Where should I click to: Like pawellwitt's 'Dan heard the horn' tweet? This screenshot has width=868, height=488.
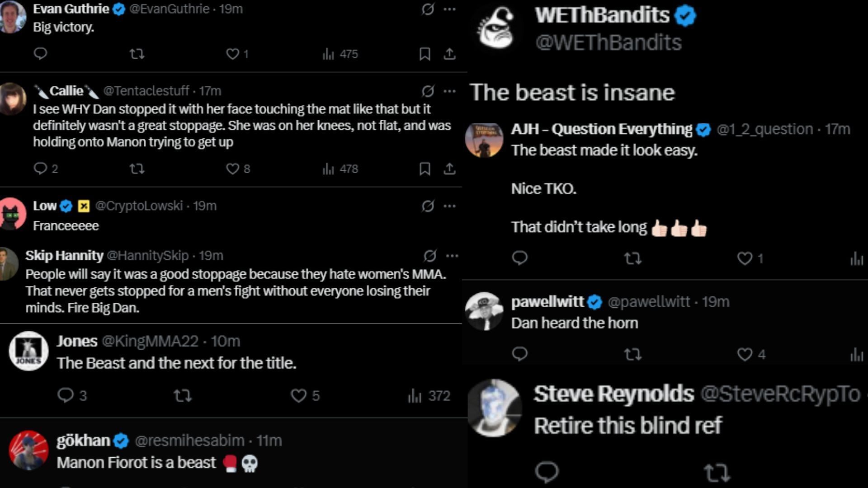click(x=745, y=354)
